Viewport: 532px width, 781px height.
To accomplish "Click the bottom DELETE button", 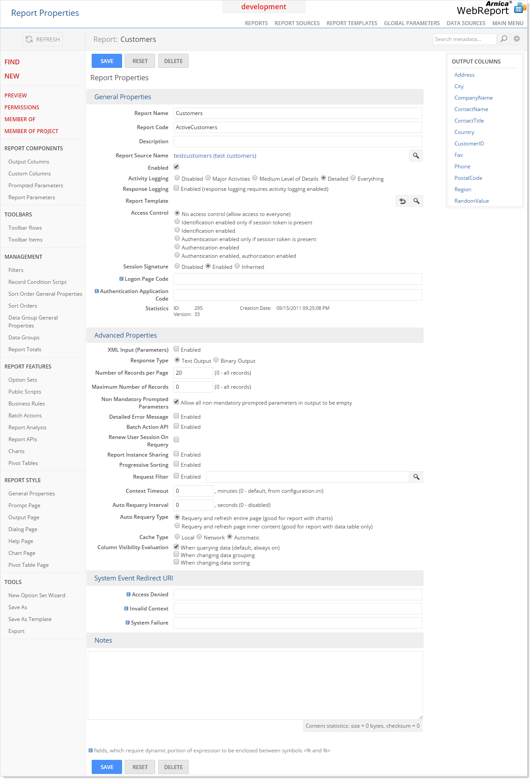I will coord(173,767).
